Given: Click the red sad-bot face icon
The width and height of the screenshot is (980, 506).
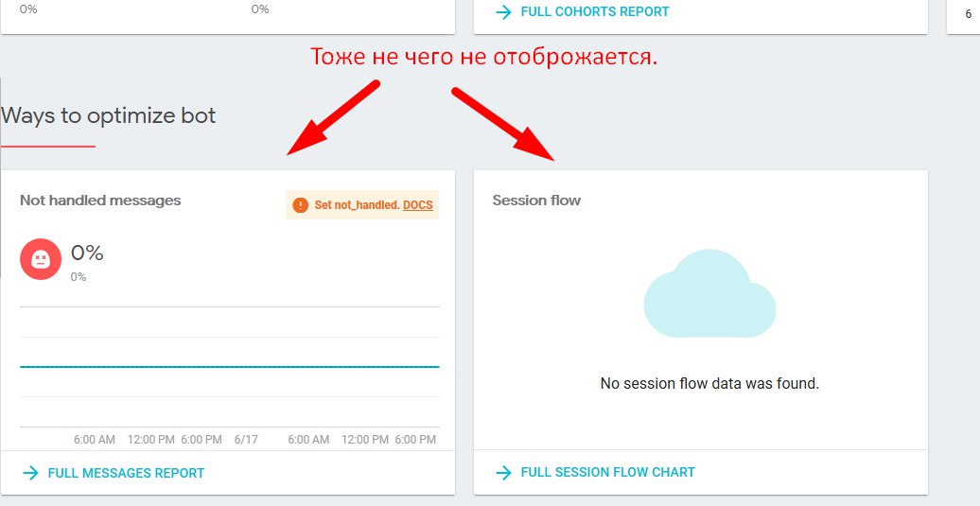Looking at the screenshot, I should pyautogui.click(x=41, y=258).
